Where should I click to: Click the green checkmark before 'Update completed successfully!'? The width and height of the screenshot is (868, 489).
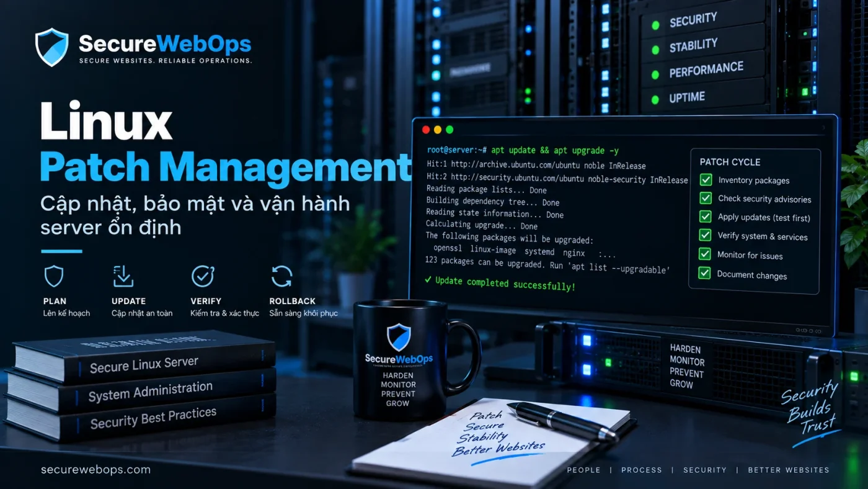click(428, 280)
